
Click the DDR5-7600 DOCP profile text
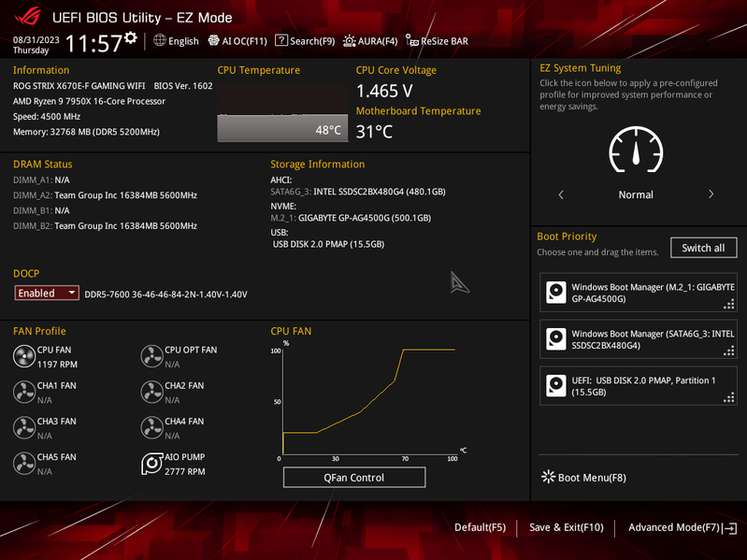(x=165, y=294)
